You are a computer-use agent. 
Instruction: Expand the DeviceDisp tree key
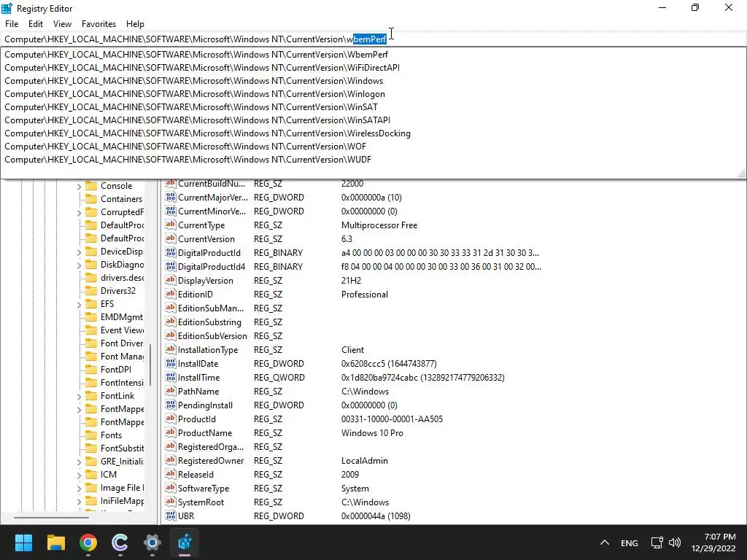tap(79, 252)
